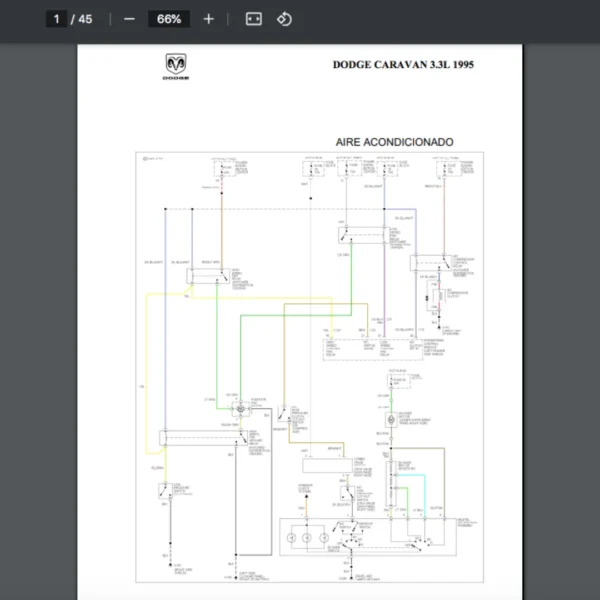The width and height of the screenshot is (600, 600).
Task: Select the 66% zoom level field
Action: point(169,19)
